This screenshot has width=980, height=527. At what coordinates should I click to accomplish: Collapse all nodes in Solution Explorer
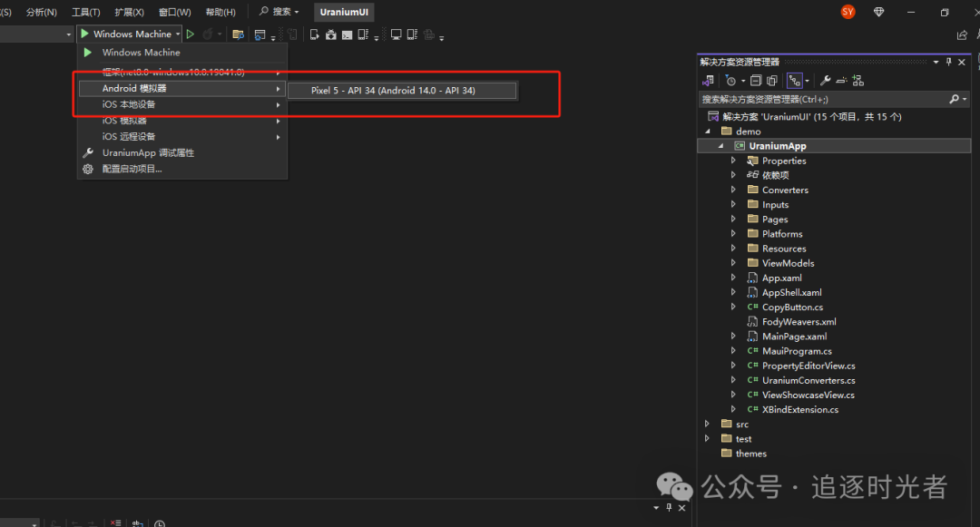tap(756, 81)
